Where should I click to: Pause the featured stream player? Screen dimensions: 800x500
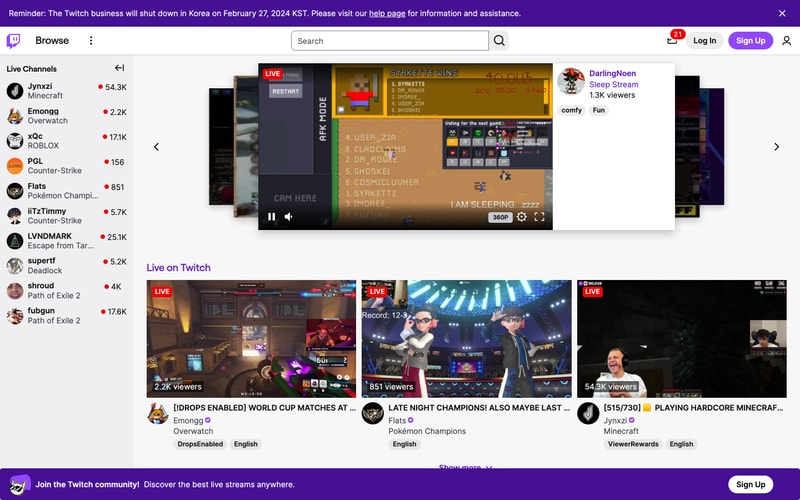coord(271,217)
